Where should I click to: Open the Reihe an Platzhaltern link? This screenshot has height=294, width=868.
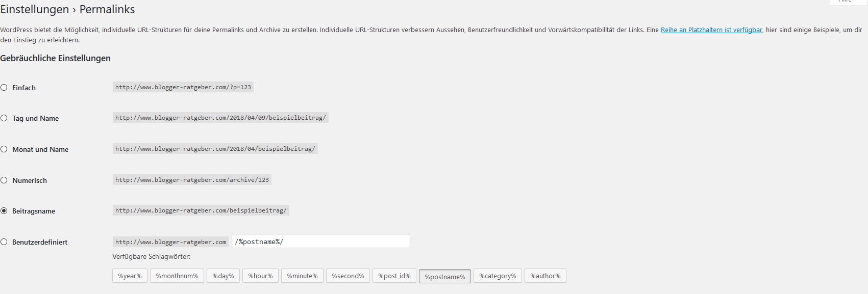711,30
